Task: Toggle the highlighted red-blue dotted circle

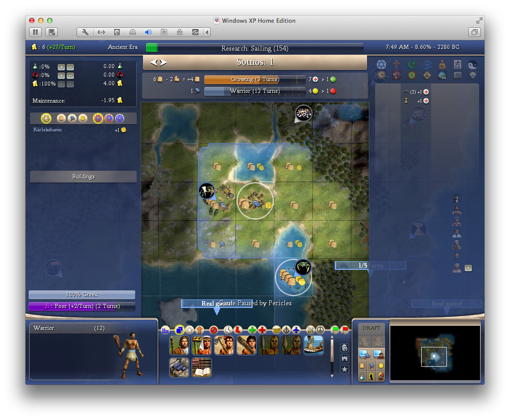Action: click(98, 118)
